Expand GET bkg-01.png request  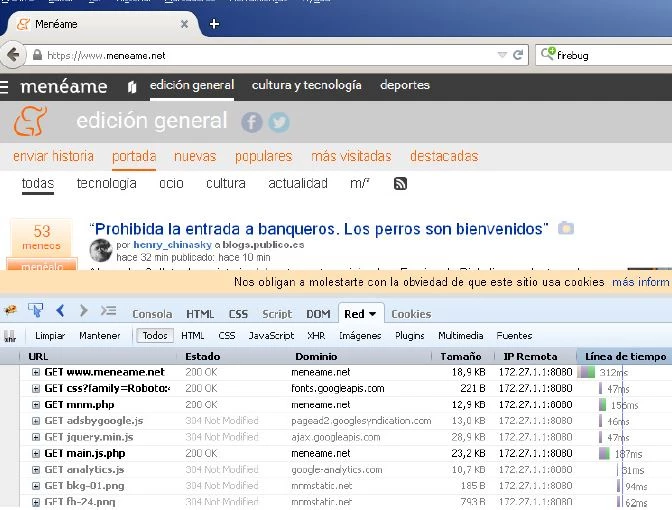point(36,486)
